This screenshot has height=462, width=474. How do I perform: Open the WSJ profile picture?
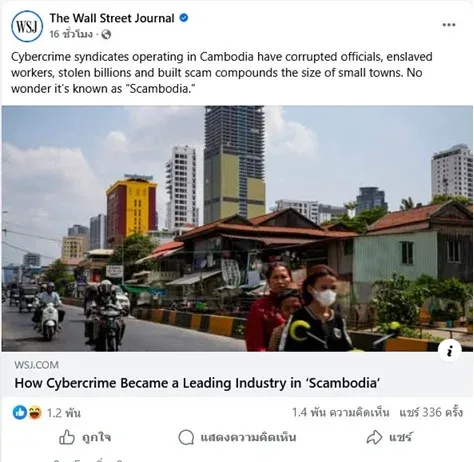pos(27,26)
